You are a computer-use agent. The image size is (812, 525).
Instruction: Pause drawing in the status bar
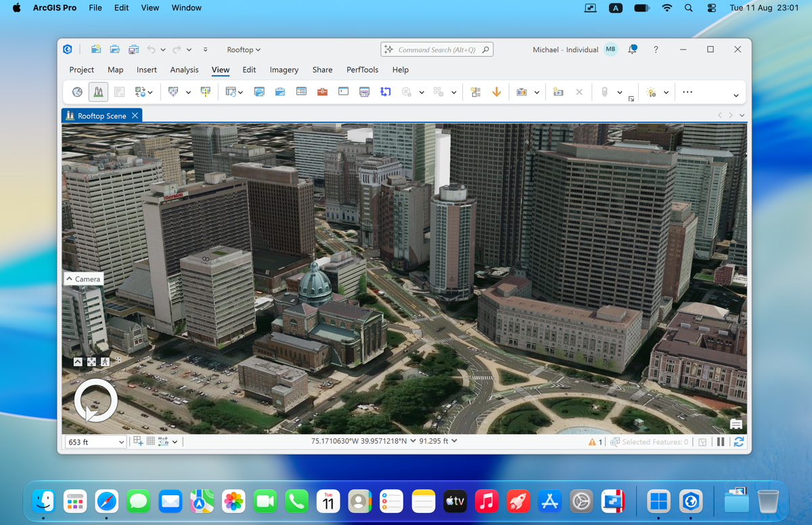[x=721, y=442]
